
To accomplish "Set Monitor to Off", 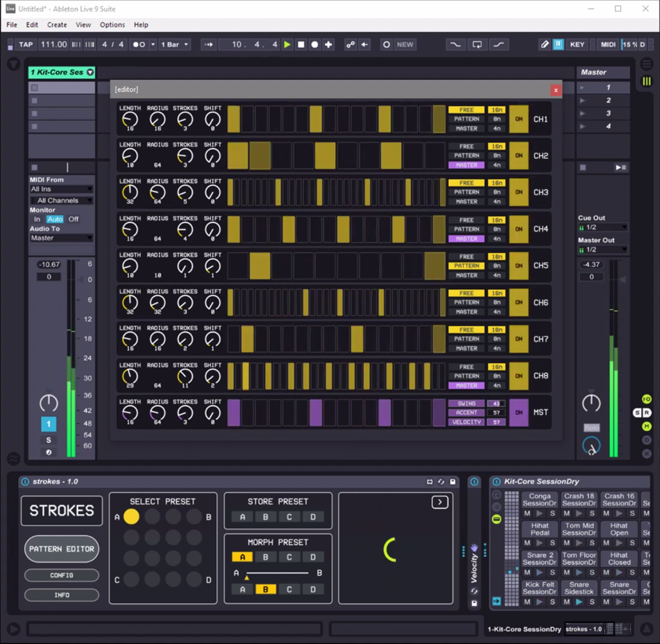I will 73,219.
